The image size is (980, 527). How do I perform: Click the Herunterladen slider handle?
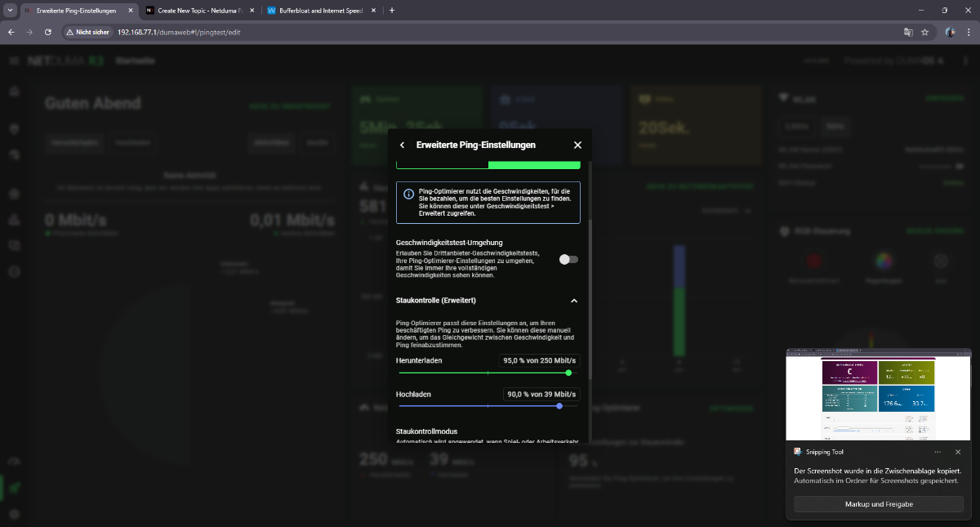tap(568, 373)
